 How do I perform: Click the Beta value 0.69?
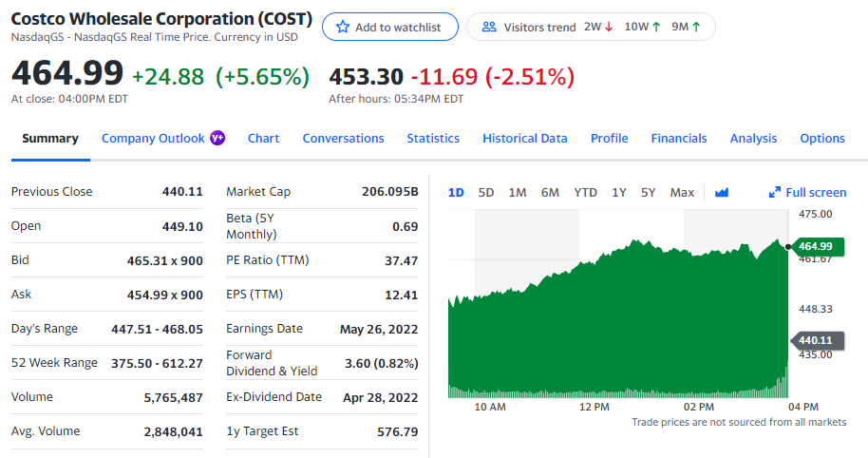click(x=406, y=226)
